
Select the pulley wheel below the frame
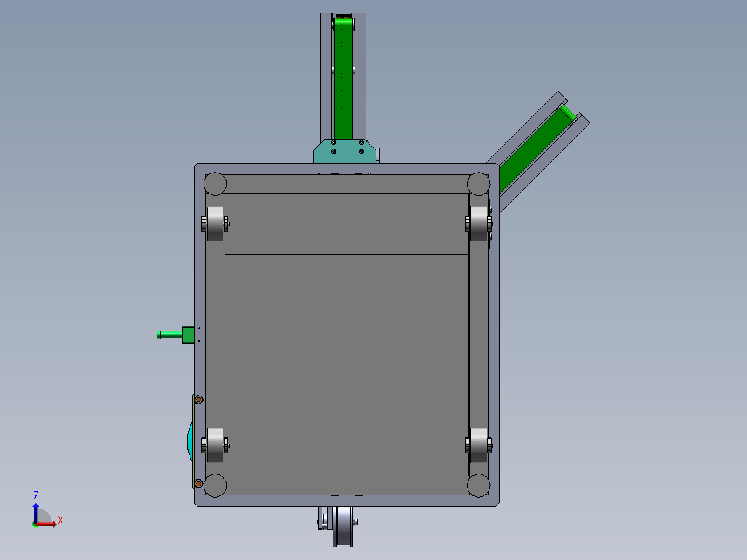click(x=343, y=526)
